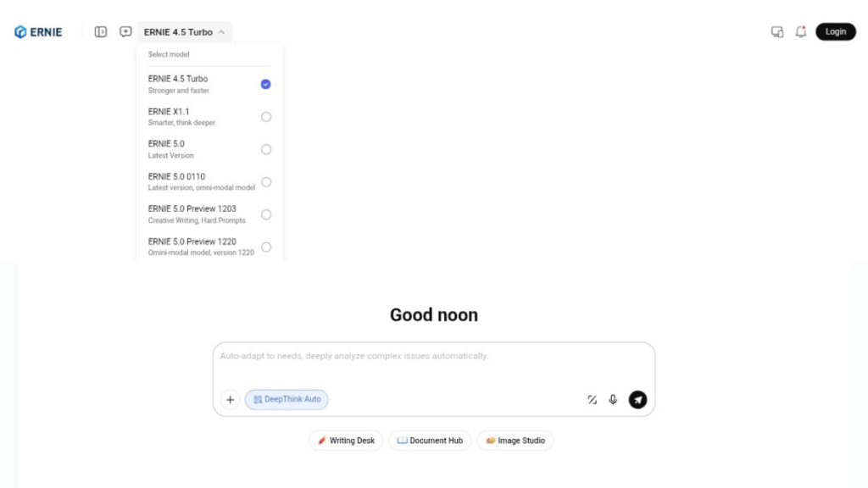The image size is (868, 488).
Task: Toggle the sidebar panel icon
Action: (101, 32)
